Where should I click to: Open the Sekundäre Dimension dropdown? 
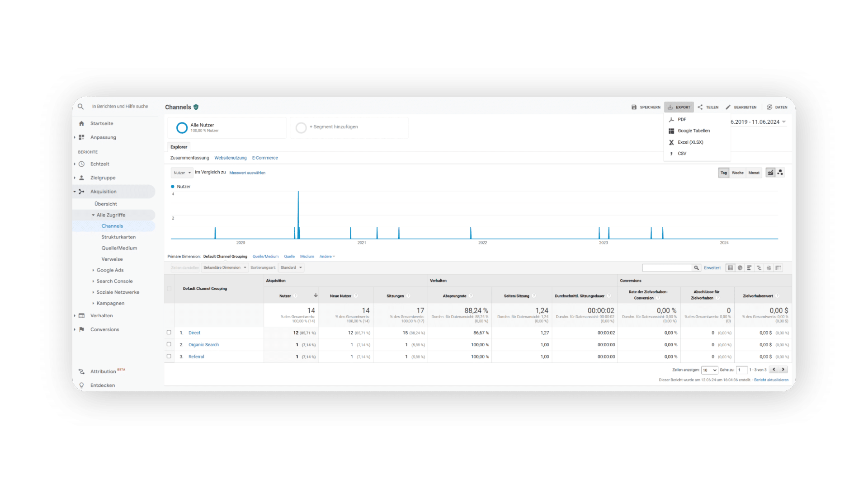pyautogui.click(x=225, y=267)
